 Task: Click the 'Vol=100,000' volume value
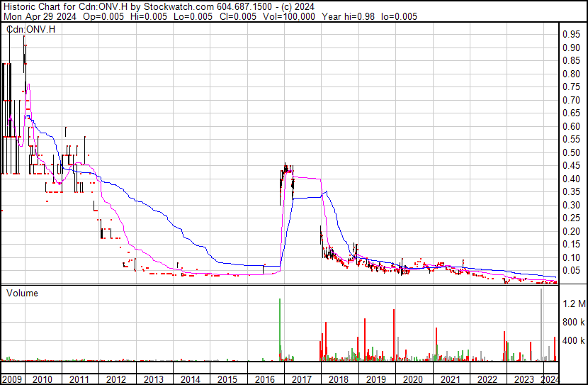point(289,16)
